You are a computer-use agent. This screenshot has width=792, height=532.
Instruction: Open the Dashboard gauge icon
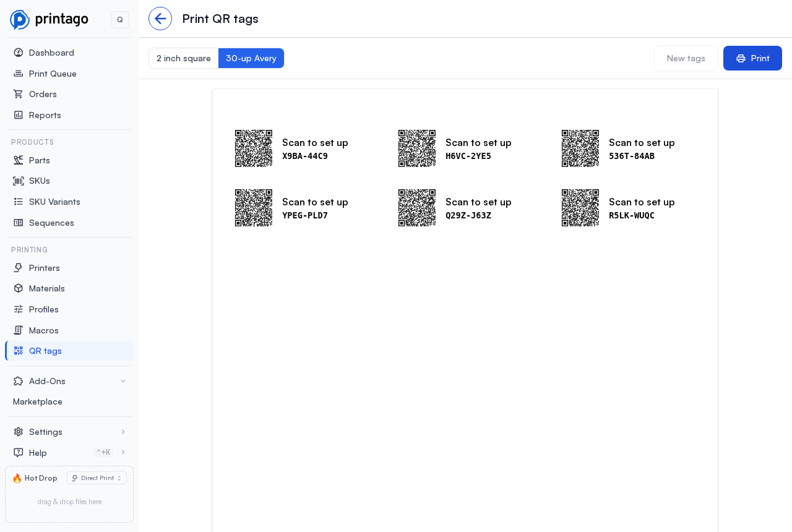coord(19,53)
